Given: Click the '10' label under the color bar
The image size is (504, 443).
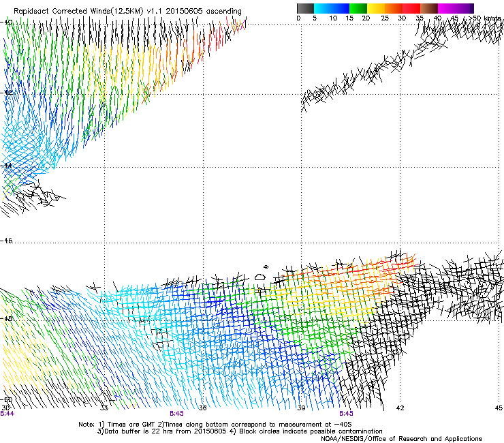Looking at the screenshot, I should point(333,18).
